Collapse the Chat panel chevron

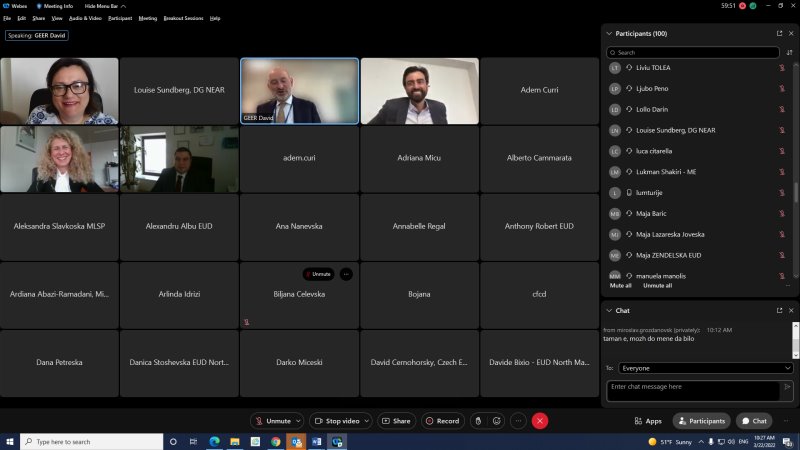(609, 310)
